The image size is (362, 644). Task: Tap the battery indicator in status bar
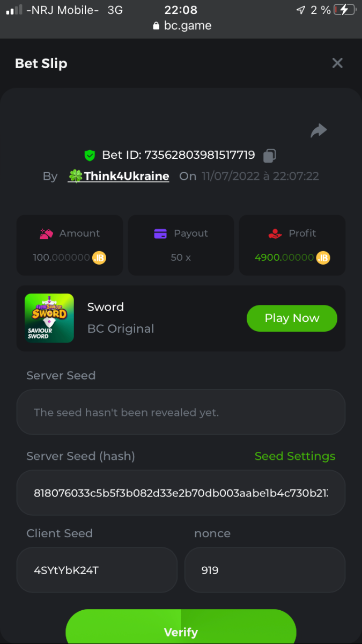[x=343, y=10]
